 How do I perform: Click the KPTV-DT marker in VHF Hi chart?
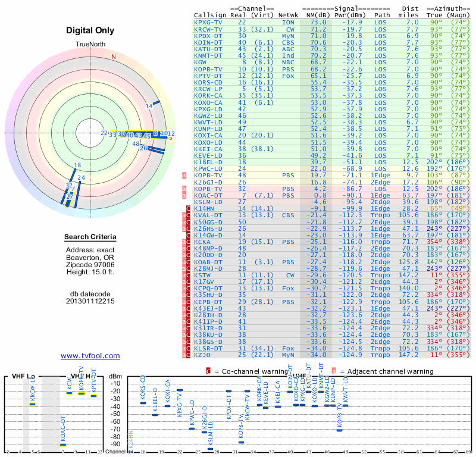click(x=93, y=396)
